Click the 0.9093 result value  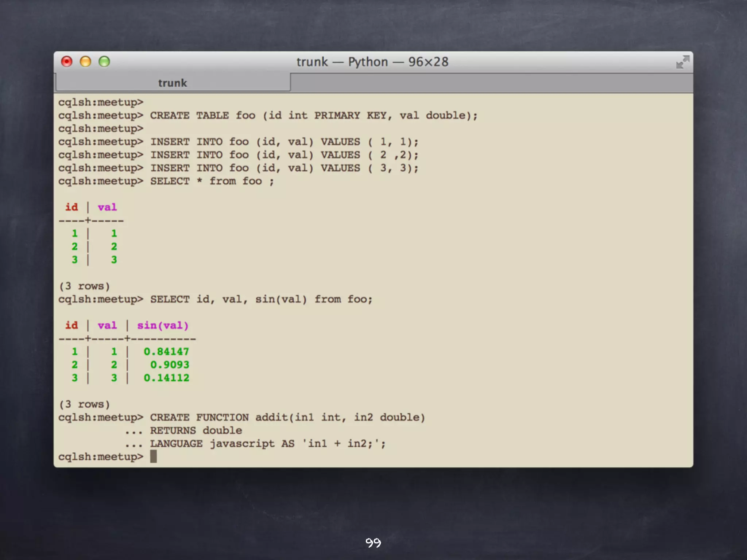click(x=170, y=365)
